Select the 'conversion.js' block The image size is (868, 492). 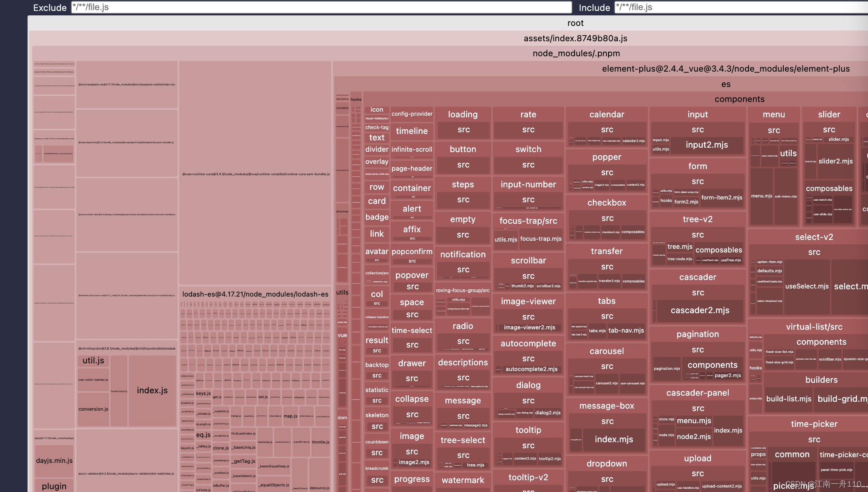pos(94,409)
